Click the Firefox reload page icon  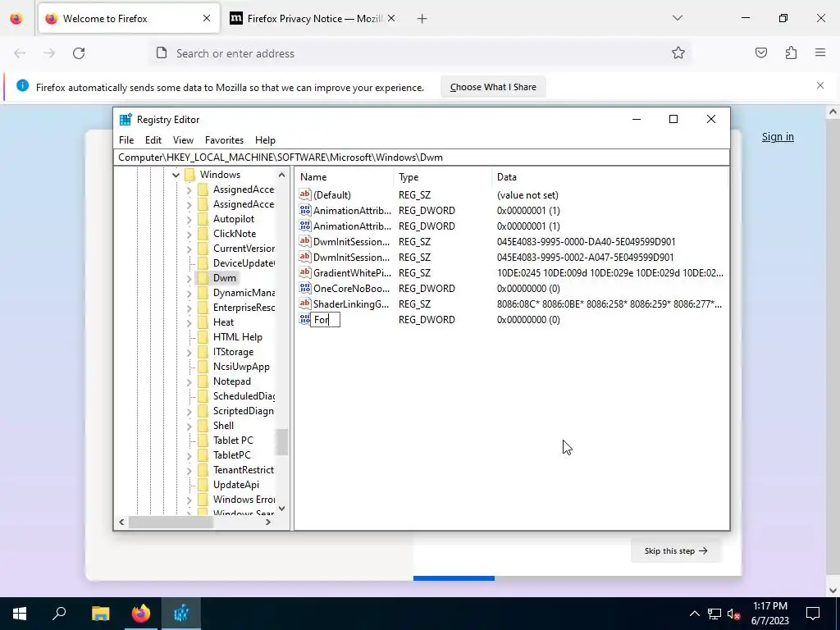point(79,53)
